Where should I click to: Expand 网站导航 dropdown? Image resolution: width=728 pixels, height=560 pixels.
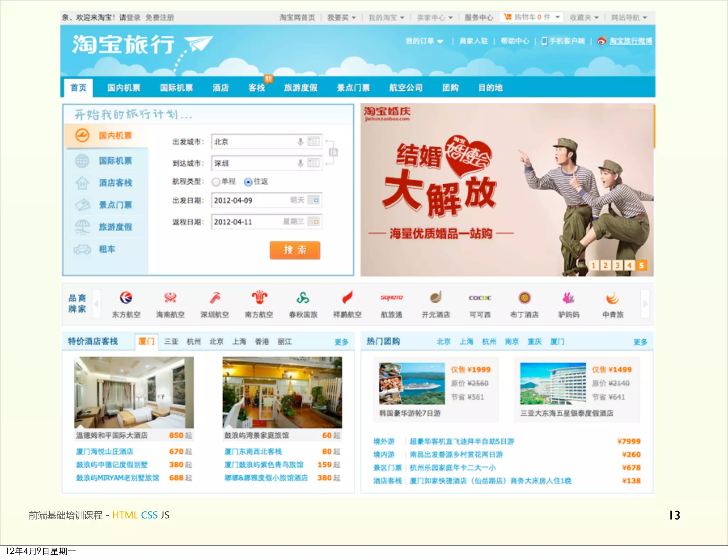tap(644, 17)
